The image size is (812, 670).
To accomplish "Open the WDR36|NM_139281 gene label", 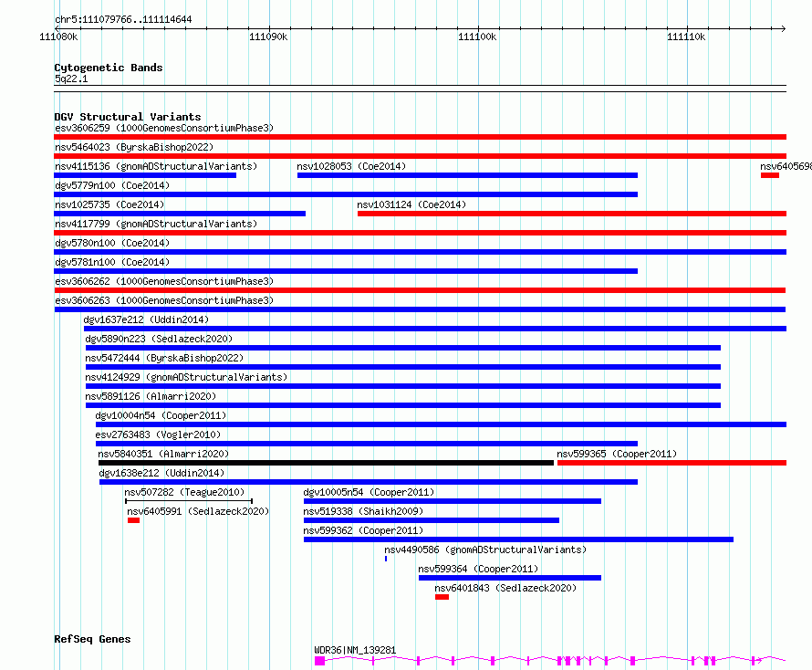I will click(x=355, y=650).
